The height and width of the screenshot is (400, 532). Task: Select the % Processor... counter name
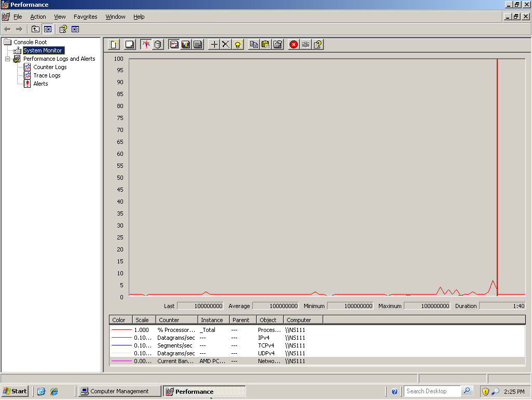tap(176, 330)
